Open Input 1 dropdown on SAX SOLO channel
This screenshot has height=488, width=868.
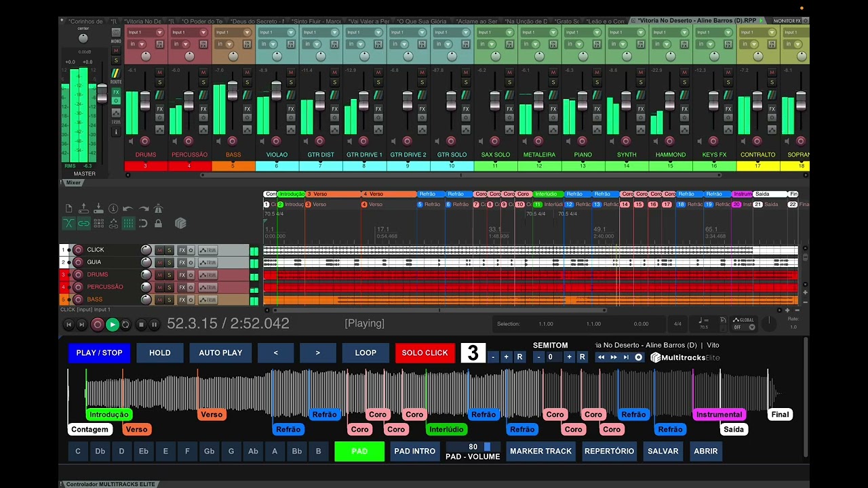pos(494,32)
